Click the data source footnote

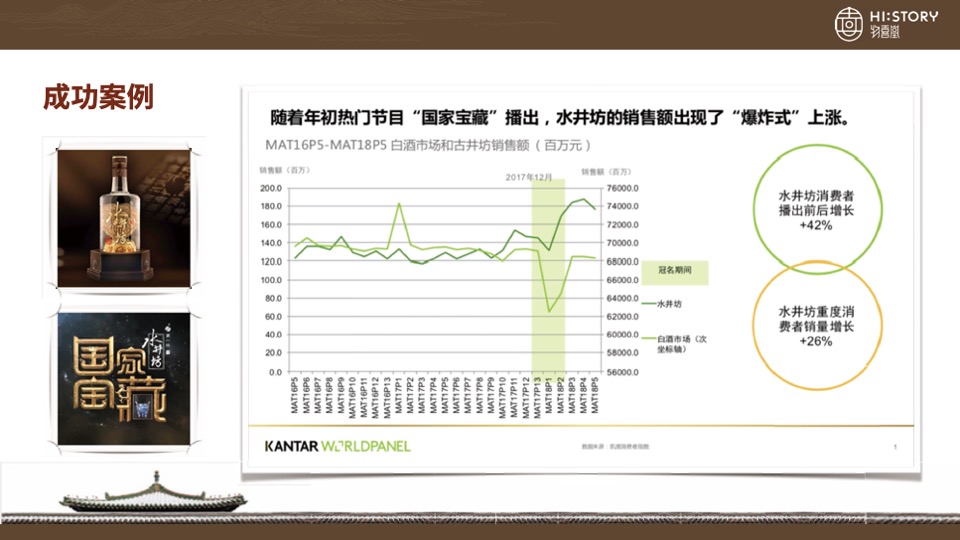pyautogui.click(x=615, y=446)
